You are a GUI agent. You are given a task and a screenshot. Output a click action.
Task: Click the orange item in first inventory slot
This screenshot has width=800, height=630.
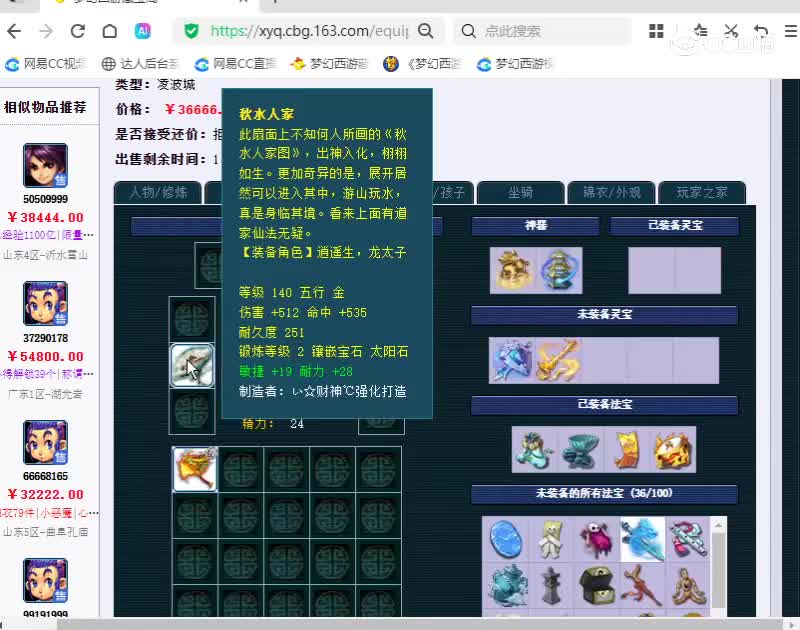tap(195, 469)
